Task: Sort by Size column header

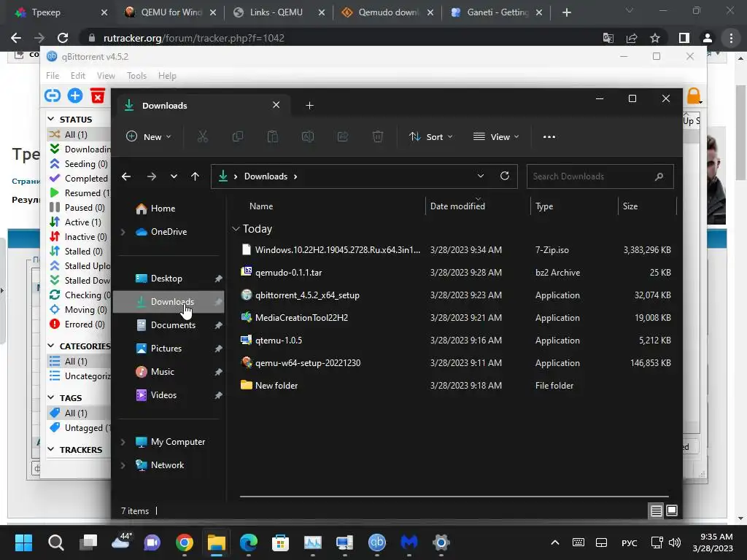Action: 646,206
